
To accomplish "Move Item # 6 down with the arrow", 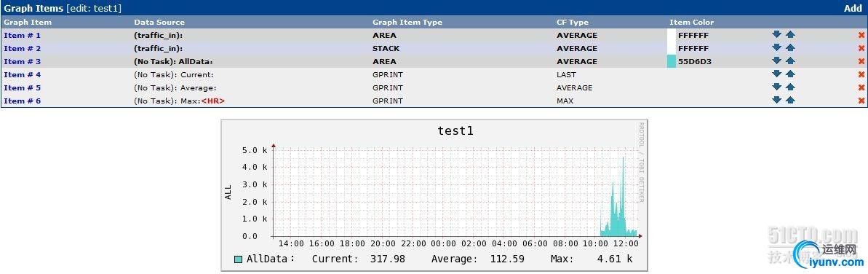I will click(776, 100).
